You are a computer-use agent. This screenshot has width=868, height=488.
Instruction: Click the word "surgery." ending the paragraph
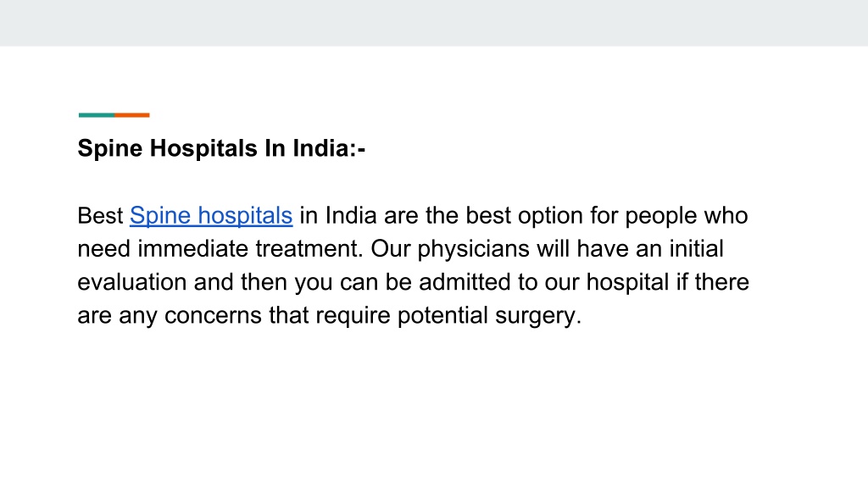tap(538, 315)
